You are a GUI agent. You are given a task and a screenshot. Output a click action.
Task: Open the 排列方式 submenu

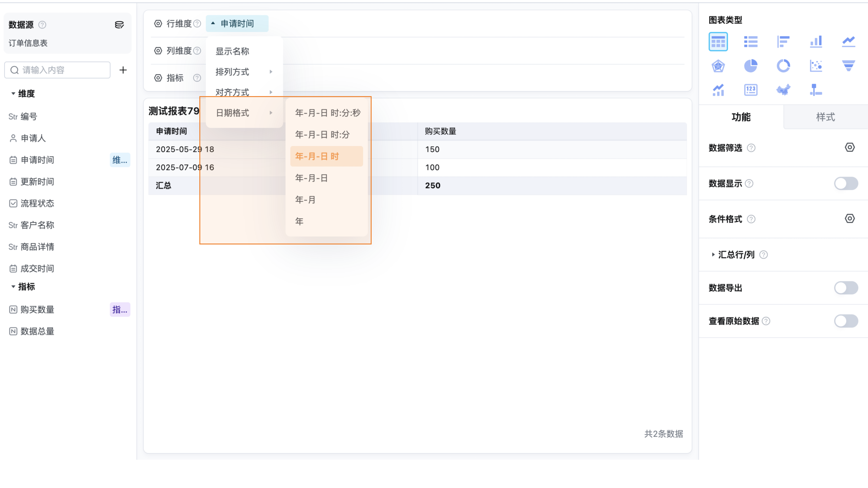coord(244,72)
